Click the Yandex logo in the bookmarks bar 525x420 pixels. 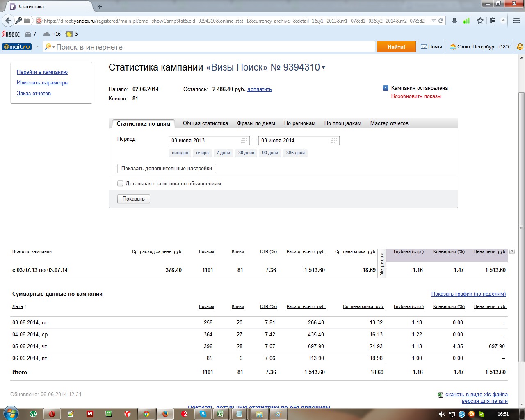(x=11, y=34)
